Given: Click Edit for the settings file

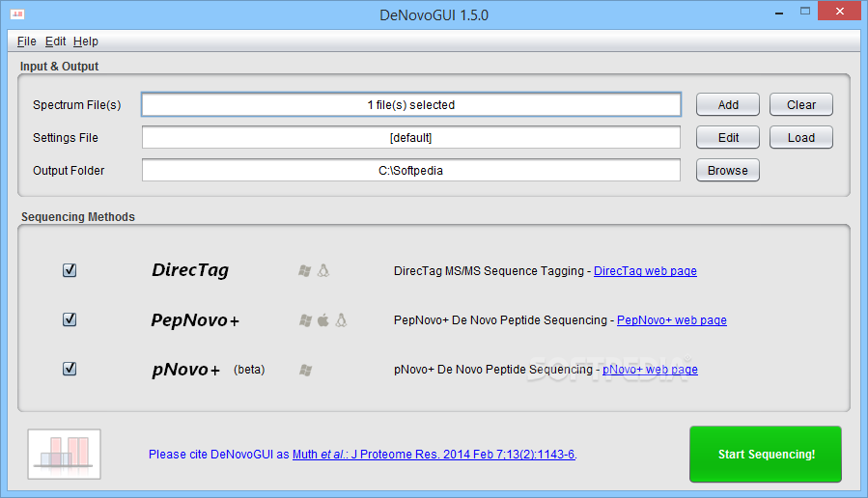Looking at the screenshot, I should pos(728,137).
